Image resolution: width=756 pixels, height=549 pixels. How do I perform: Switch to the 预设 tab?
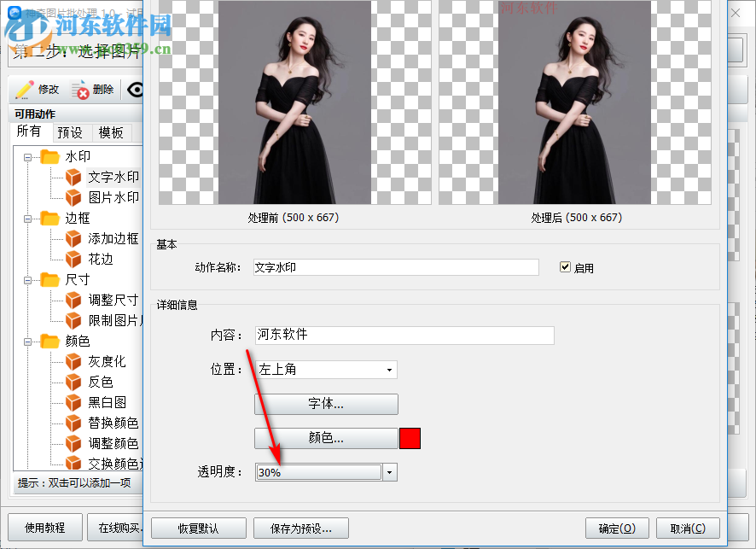[70, 132]
